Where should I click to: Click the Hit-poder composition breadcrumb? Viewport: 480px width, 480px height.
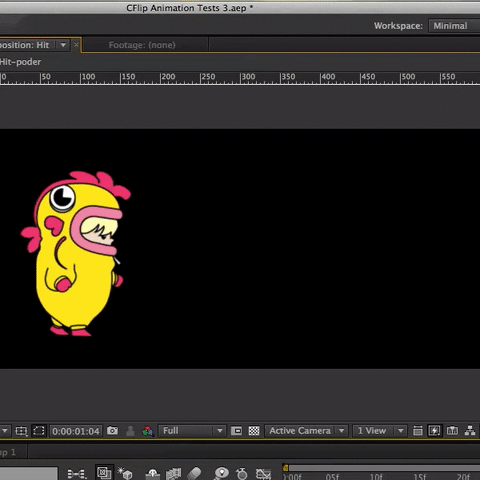(x=21, y=62)
